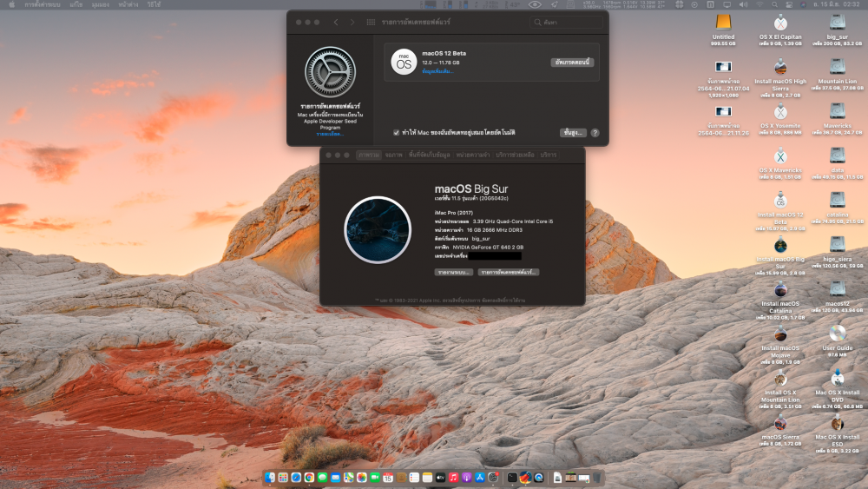
Task: Open App Store from the Dock
Action: [x=480, y=478]
